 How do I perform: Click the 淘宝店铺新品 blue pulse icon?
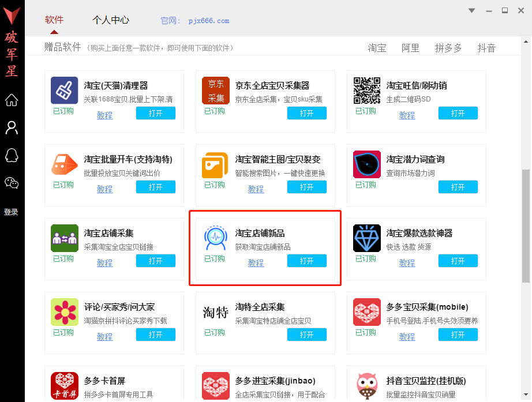(x=216, y=238)
